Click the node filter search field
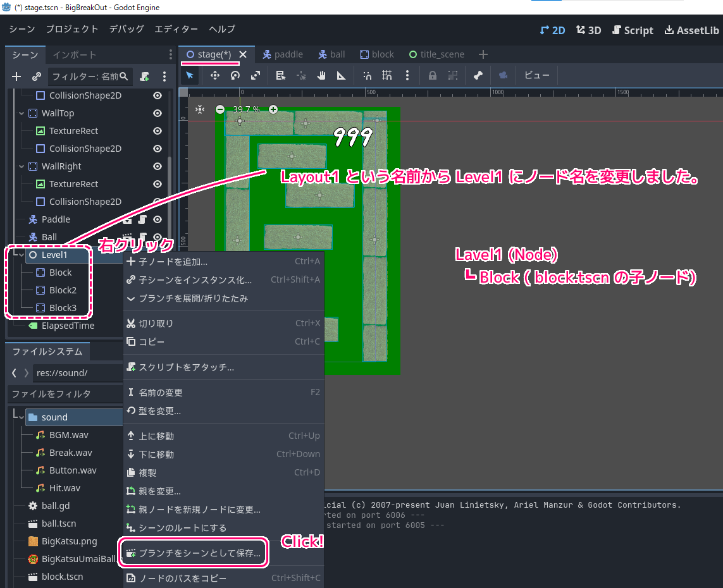723x588 pixels. (x=90, y=77)
